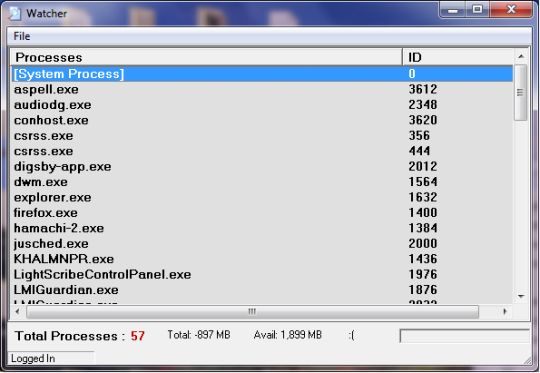Select the KHALMNPR.exe process
The height and width of the screenshot is (373, 540).
point(262,259)
